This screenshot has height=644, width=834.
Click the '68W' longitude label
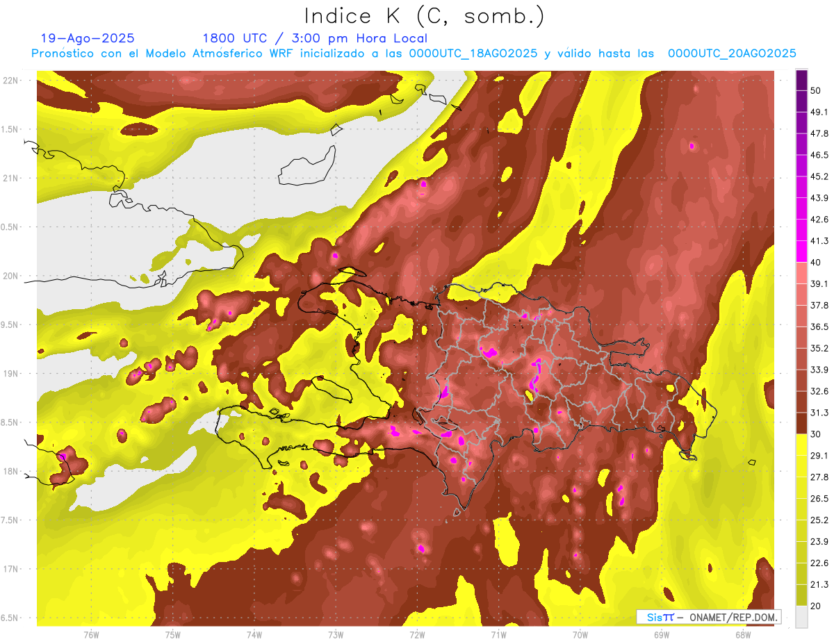pyautogui.click(x=743, y=634)
